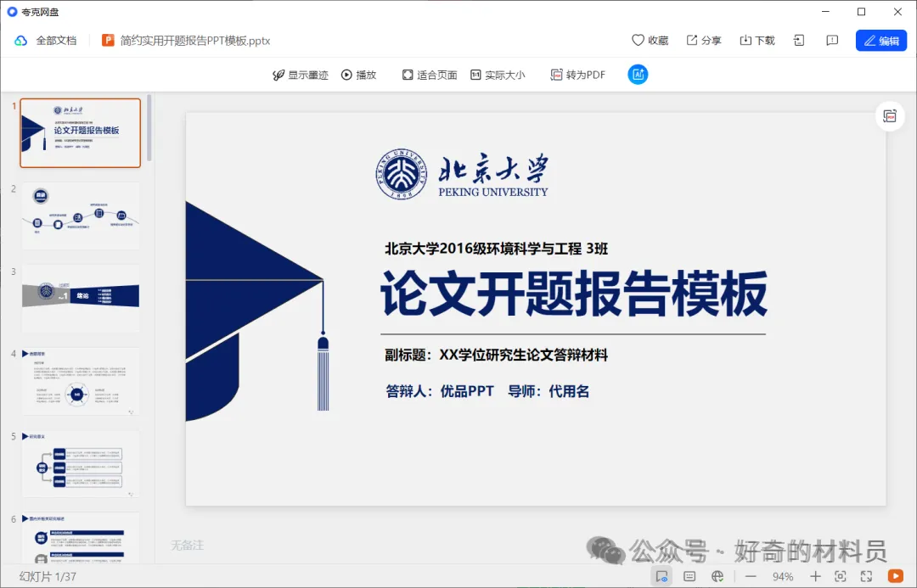The image size is (917, 588).
Task: Select 适合页面 fit page view
Action: click(430, 75)
